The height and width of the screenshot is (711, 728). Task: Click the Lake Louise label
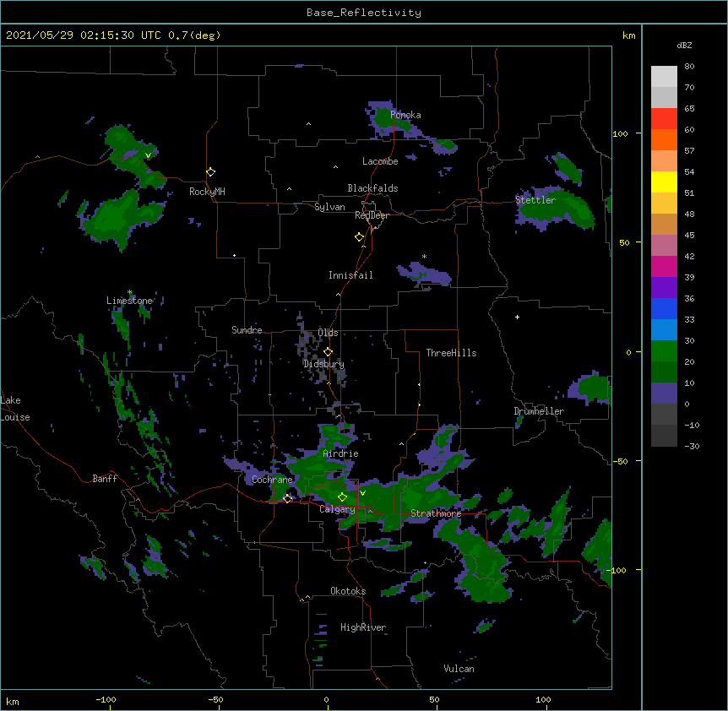point(15,409)
